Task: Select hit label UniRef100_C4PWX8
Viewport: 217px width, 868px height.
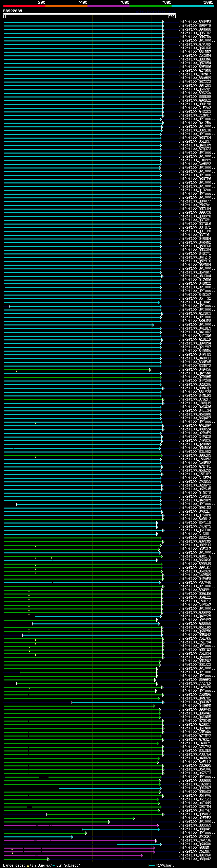Action: [x=195, y=437]
